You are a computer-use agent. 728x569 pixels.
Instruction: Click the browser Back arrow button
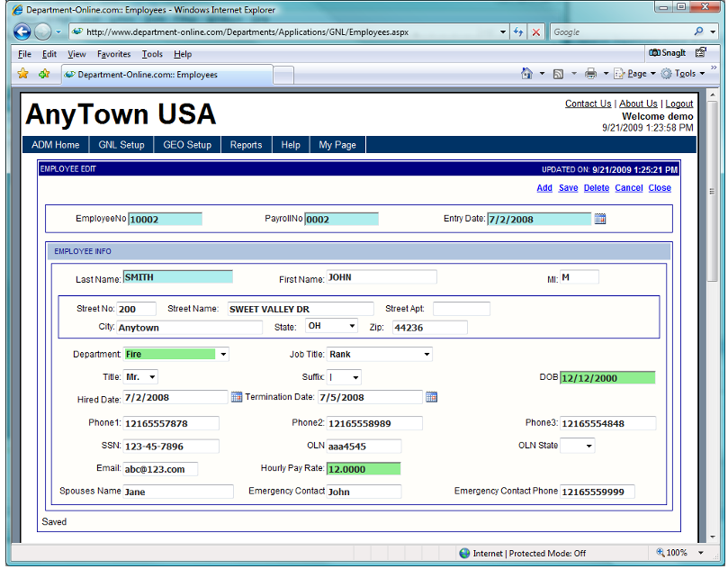pos(22,32)
